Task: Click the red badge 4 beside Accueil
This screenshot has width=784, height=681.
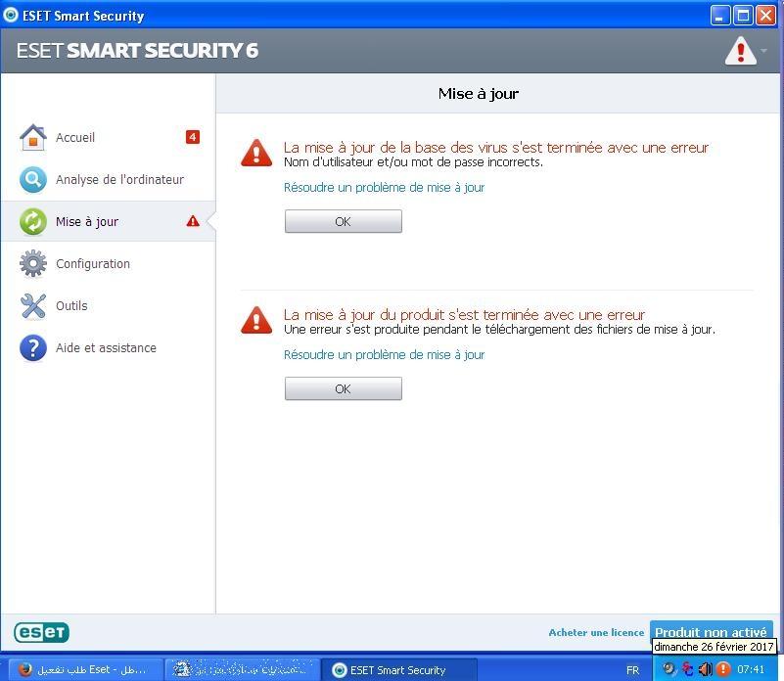Action: [x=193, y=137]
